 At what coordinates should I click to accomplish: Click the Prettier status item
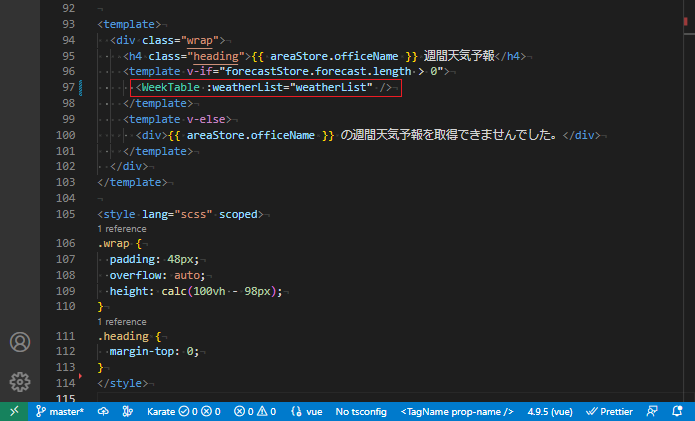tap(609, 411)
